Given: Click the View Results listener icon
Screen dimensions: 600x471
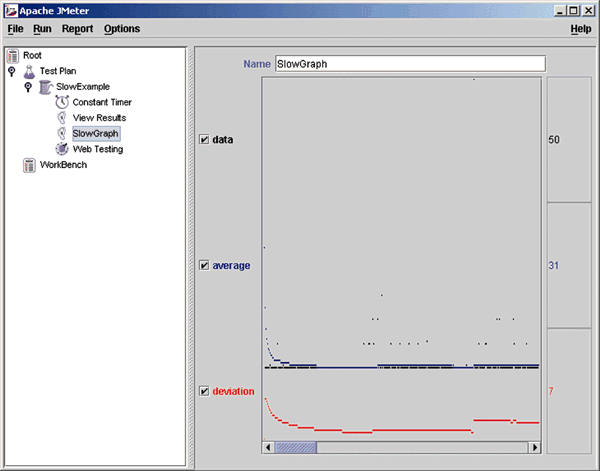Looking at the screenshot, I should click(x=62, y=118).
